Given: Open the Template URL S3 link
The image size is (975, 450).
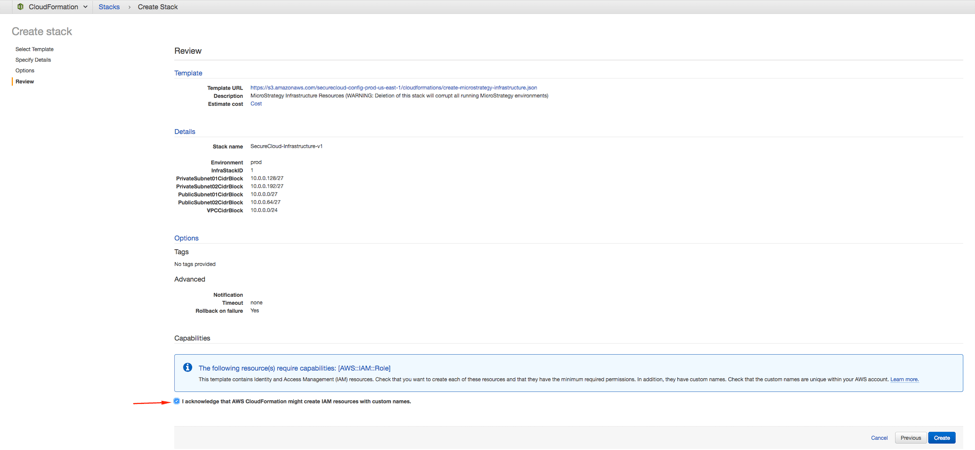Looking at the screenshot, I should [393, 88].
